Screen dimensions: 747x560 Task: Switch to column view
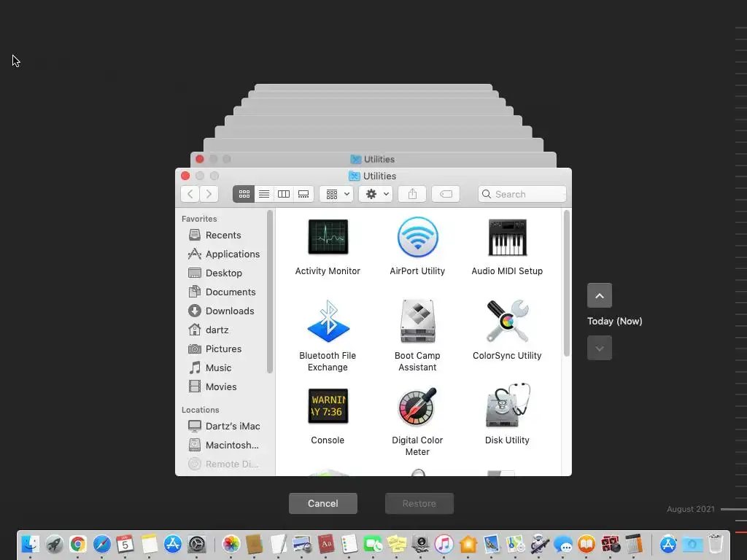click(x=284, y=194)
